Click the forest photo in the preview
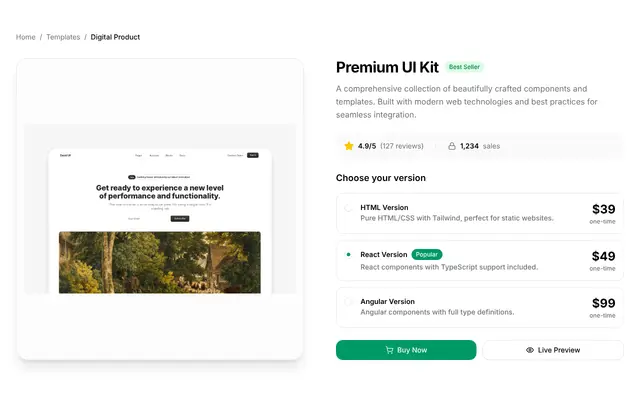The height and width of the screenshot is (400, 640). (x=160, y=262)
